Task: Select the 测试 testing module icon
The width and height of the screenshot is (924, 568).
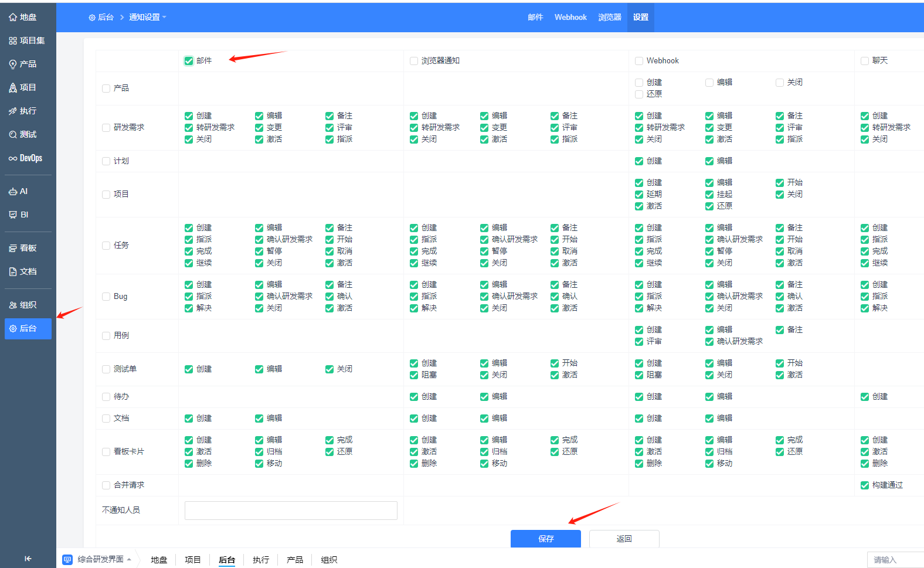Action: pyautogui.click(x=13, y=135)
